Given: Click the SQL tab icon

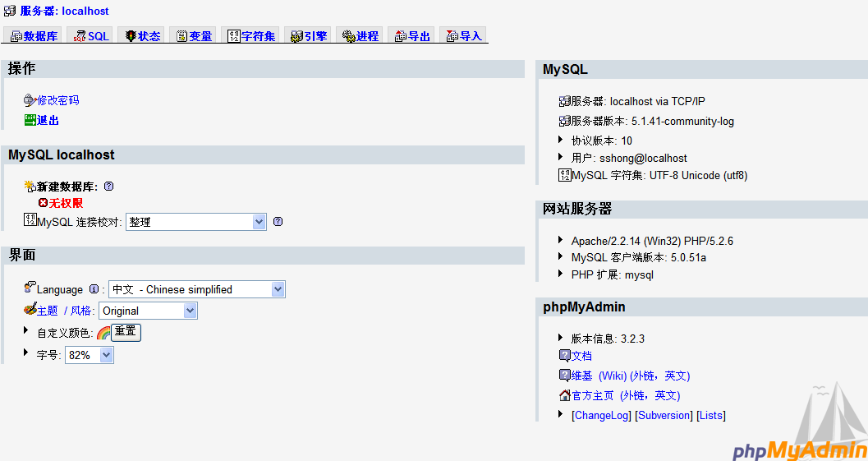Looking at the screenshot, I should click(x=80, y=36).
